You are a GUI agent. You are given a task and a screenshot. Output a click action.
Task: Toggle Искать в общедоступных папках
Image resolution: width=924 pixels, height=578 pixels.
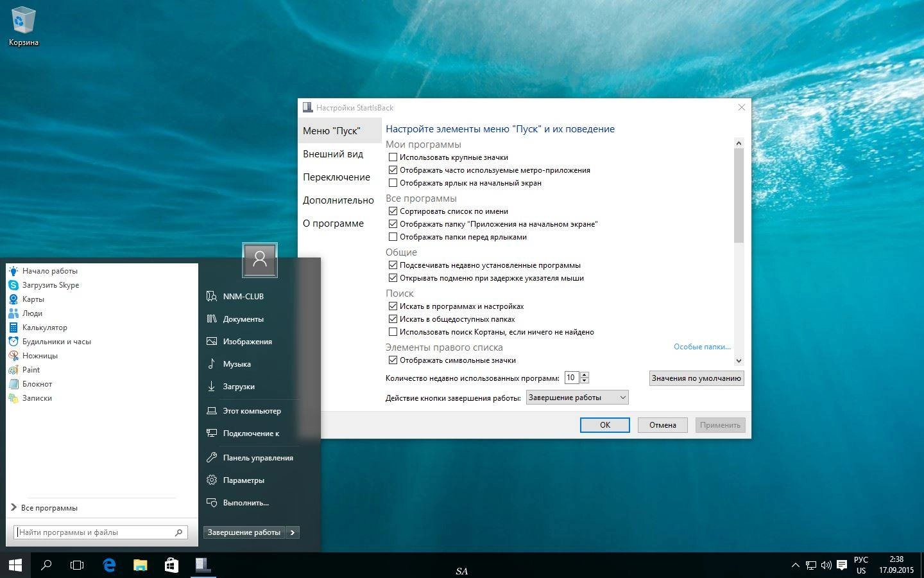(393, 319)
